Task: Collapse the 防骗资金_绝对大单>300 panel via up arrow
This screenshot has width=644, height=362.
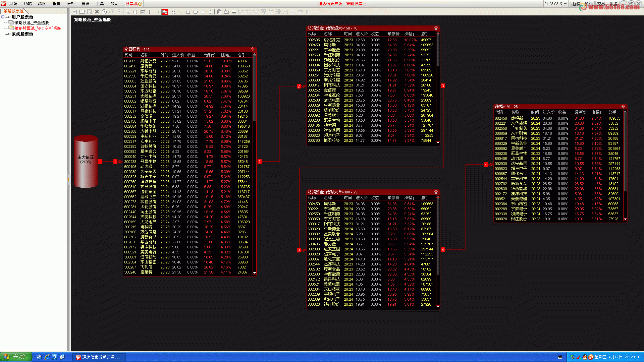Action: (436, 192)
